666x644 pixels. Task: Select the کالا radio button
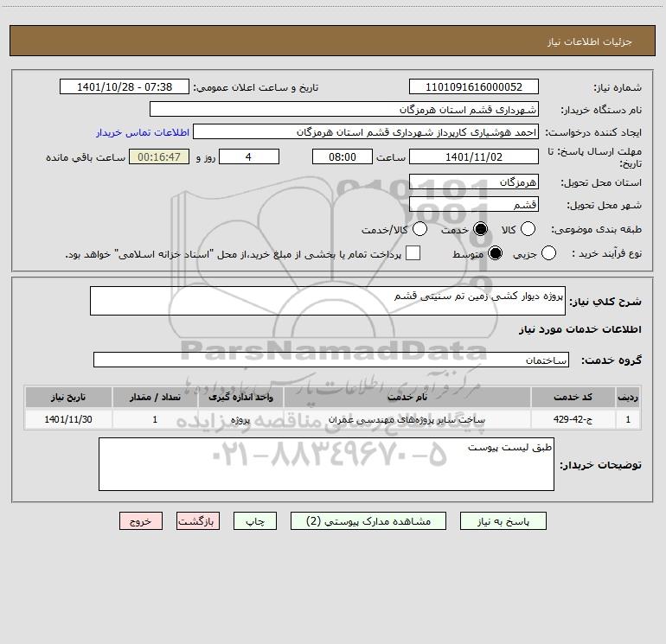click(528, 229)
